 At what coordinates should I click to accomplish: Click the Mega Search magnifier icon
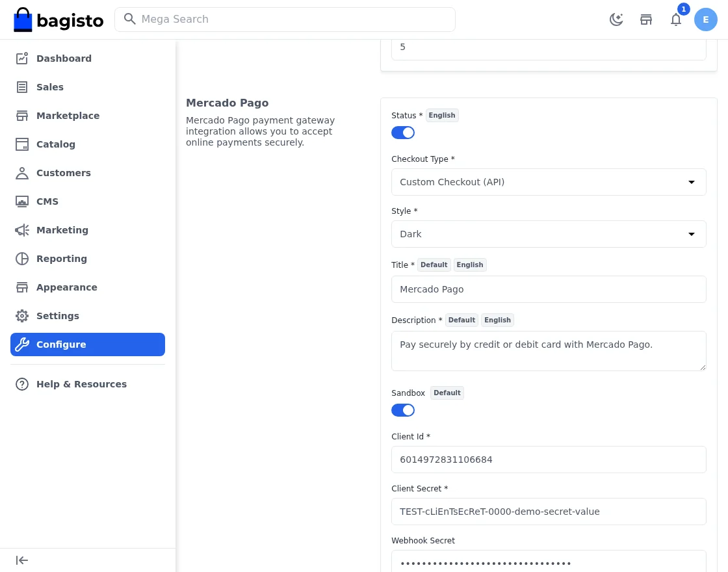[130, 19]
